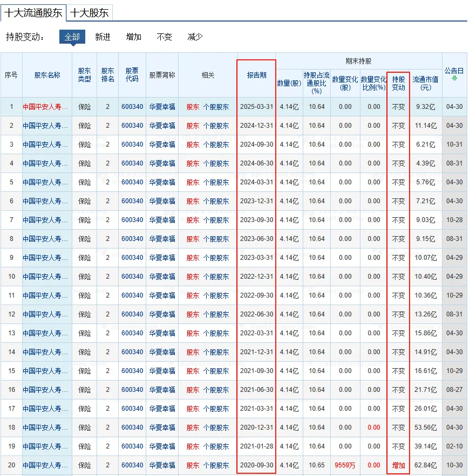Click 个股股东 link in 2022-03-31 row

[216, 333]
